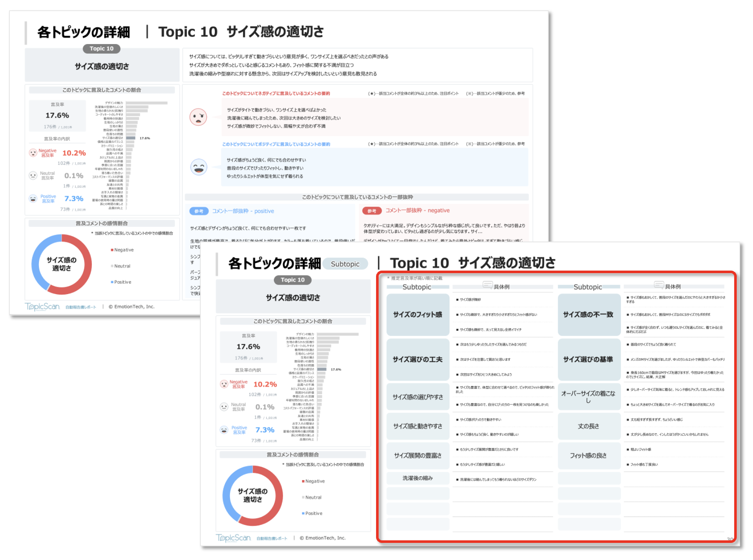Click the angry face icon beside the negative summary

(198, 117)
